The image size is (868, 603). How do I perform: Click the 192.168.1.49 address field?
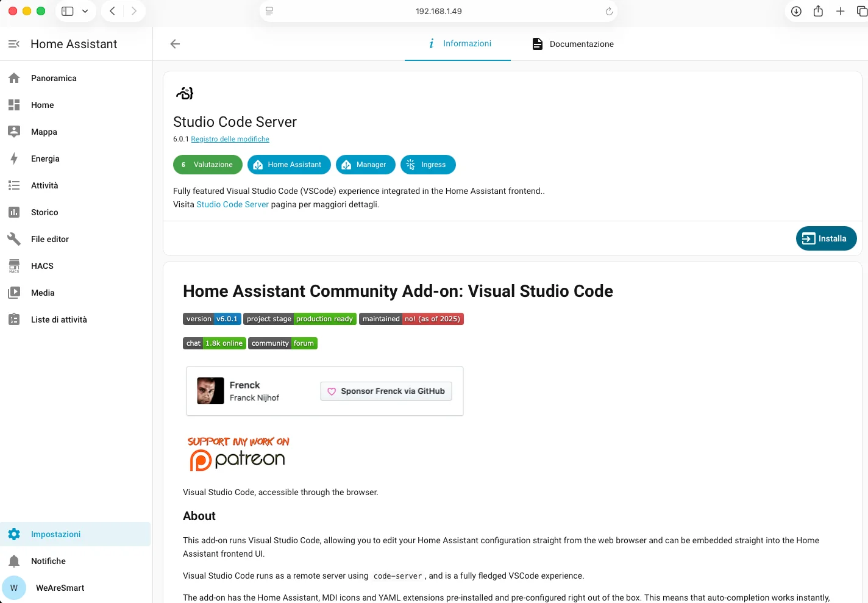pos(438,11)
